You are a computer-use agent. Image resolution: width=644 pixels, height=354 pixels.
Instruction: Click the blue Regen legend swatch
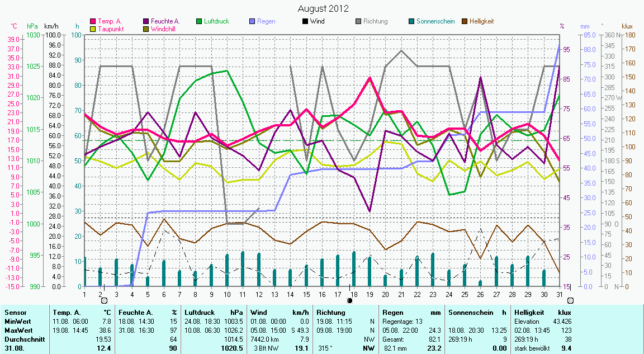[x=252, y=22]
